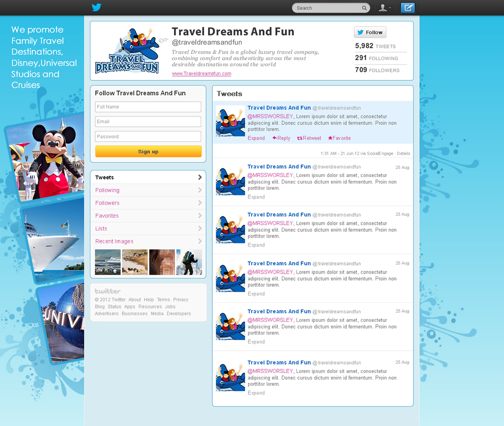Image resolution: width=504 pixels, height=426 pixels.
Task: Open the Resources footer link
Action: (150, 307)
